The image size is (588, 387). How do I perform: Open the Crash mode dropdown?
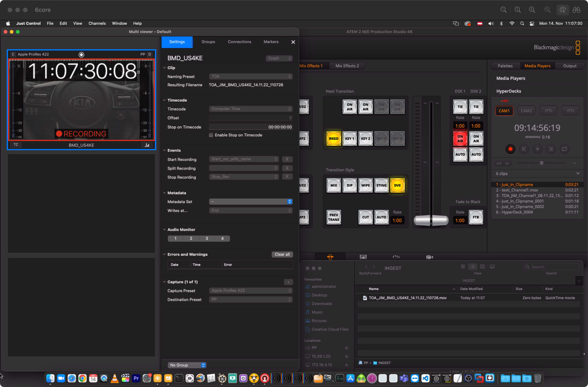(x=279, y=58)
